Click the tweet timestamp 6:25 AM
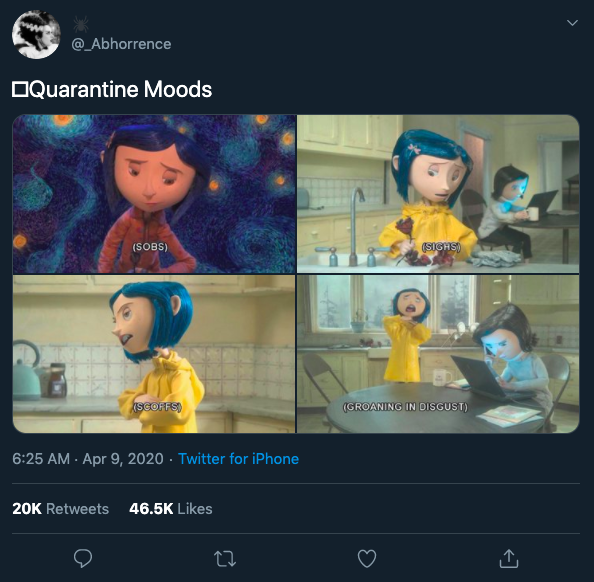Screen dimensions: 594x582 [x=41, y=459]
